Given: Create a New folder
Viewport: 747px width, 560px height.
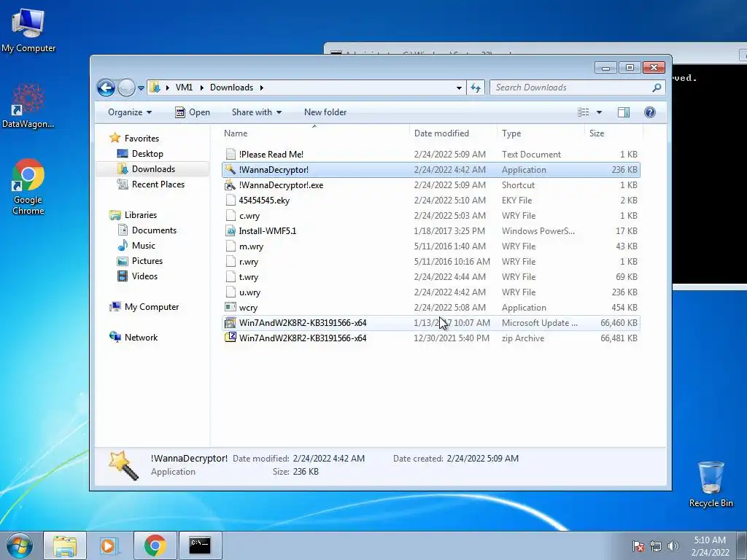Looking at the screenshot, I should pos(325,112).
